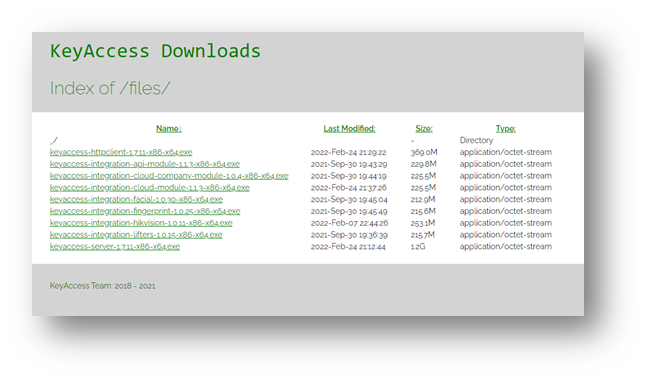Screen dimensions: 648x380
Task: Download keyaccess-integration-hikvision installer
Action: pos(141,223)
